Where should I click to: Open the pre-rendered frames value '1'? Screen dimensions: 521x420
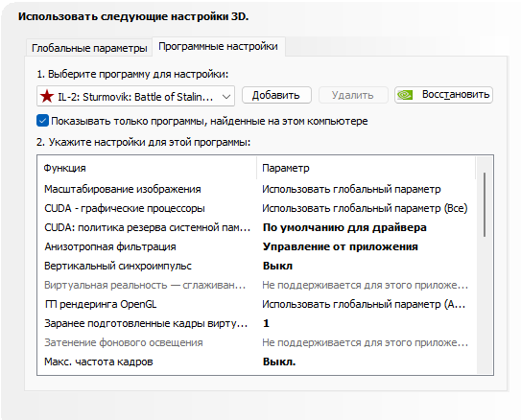click(266, 324)
